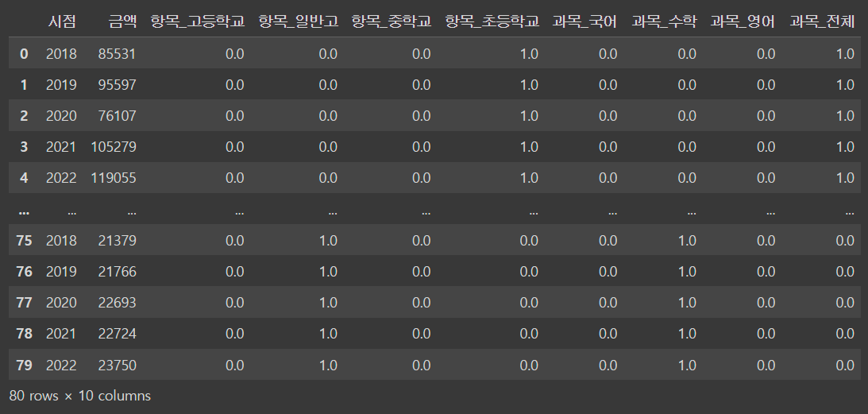The width and height of the screenshot is (868, 414).
Task: Select the 과목_국어 column header
Action: pos(585,21)
